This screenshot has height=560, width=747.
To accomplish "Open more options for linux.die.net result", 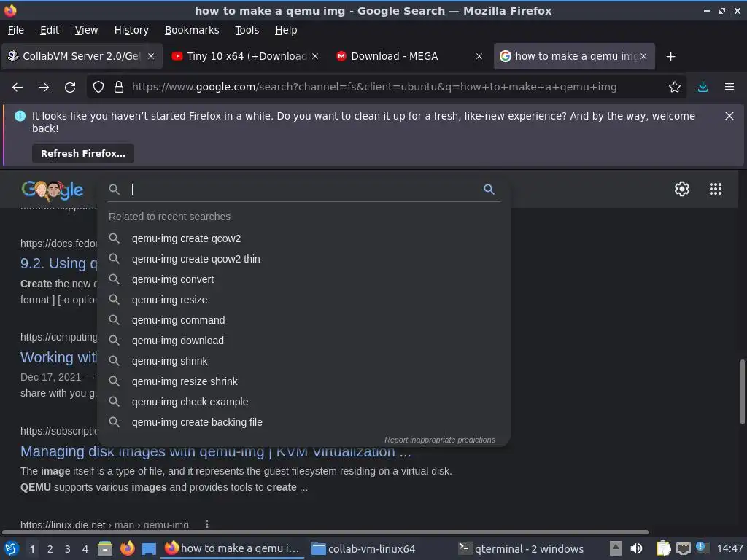I will click(x=206, y=524).
